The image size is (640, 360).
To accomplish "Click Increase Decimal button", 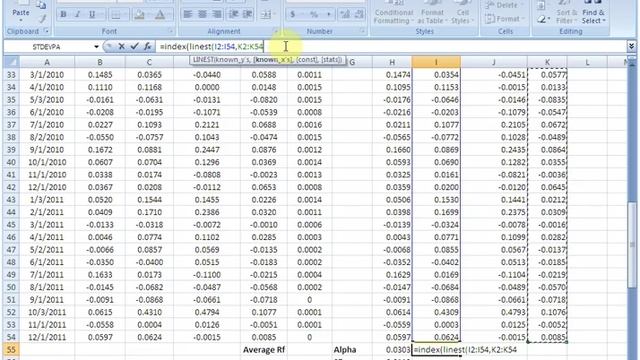I will click(345, 15).
